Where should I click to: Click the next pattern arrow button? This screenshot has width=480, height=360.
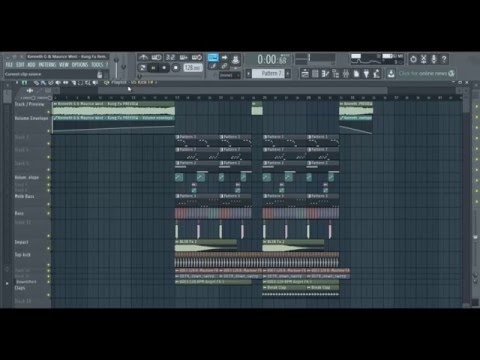(288, 73)
